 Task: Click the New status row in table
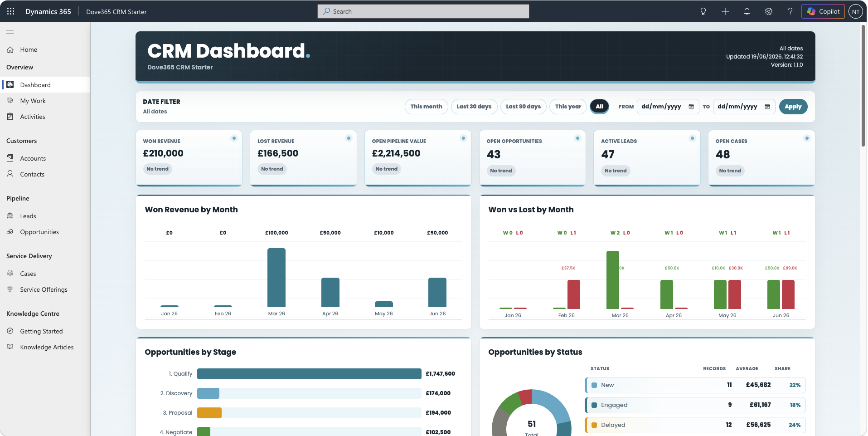point(695,385)
